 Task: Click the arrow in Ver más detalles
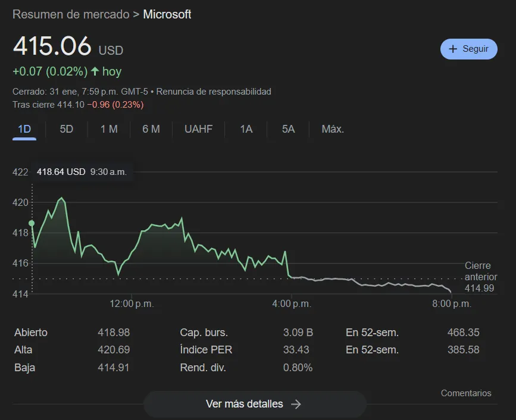tap(296, 404)
